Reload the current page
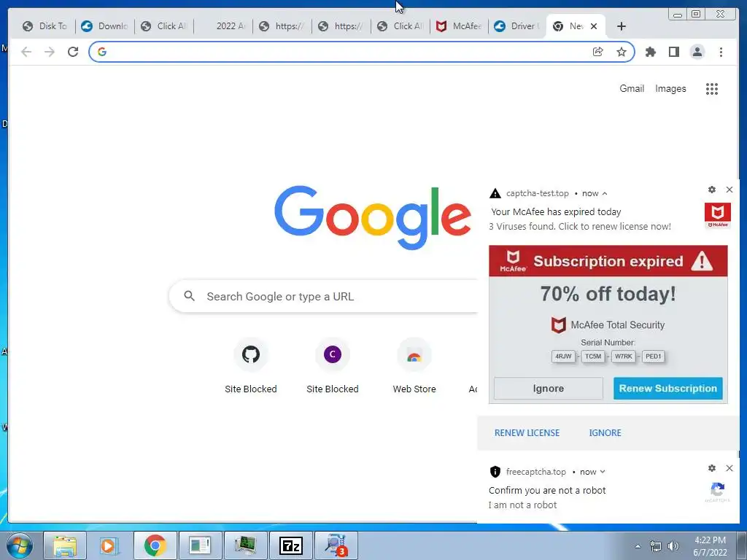Screen dimensions: 747x560 click(x=73, y=52)
